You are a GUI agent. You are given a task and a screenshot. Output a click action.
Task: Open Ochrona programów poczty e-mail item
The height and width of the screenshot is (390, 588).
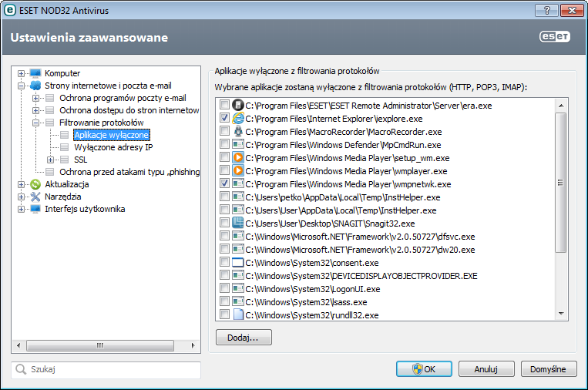coord(123,98)
